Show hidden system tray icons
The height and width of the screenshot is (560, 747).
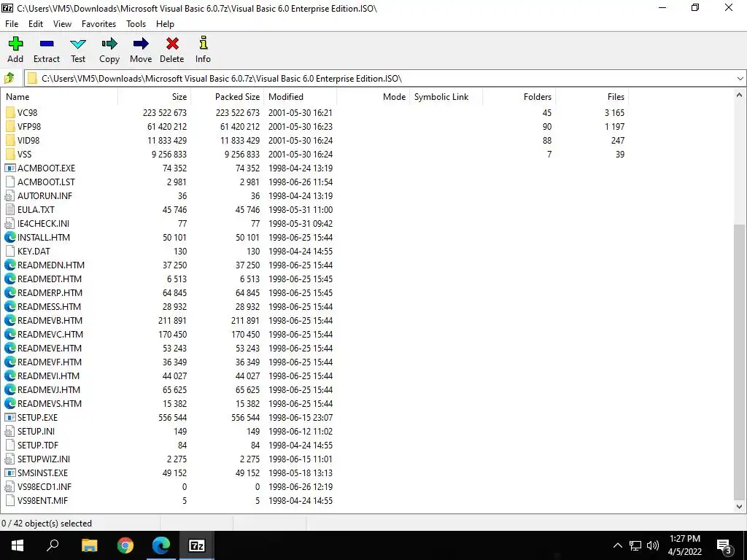tap(617, 545)
